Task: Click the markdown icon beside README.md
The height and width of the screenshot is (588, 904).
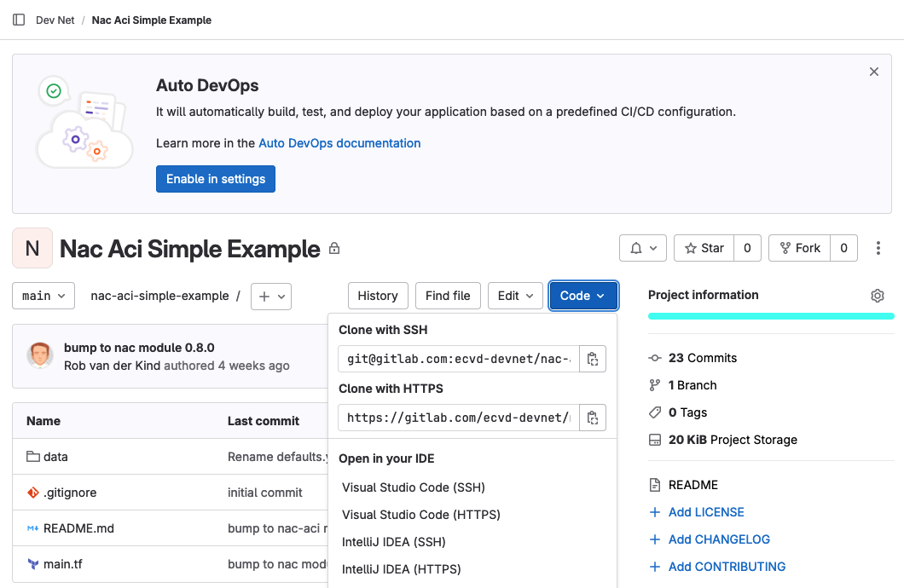Action: (33, 528)
